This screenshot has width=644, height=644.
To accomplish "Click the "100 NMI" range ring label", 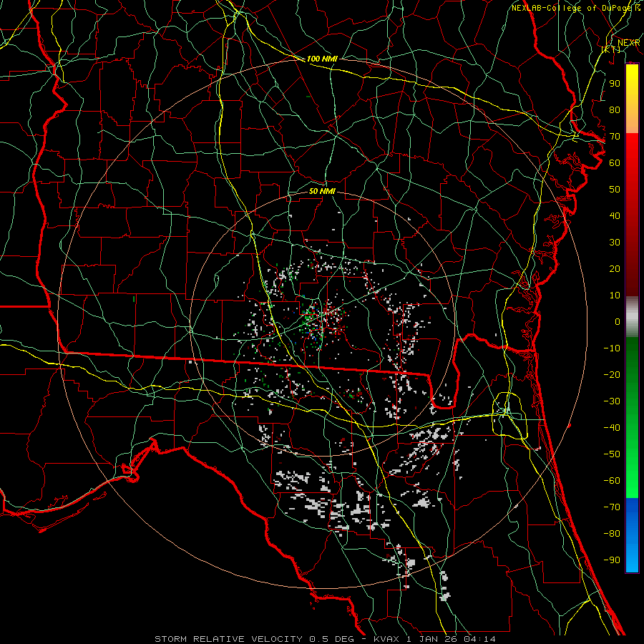I will [x=322, y=59].
